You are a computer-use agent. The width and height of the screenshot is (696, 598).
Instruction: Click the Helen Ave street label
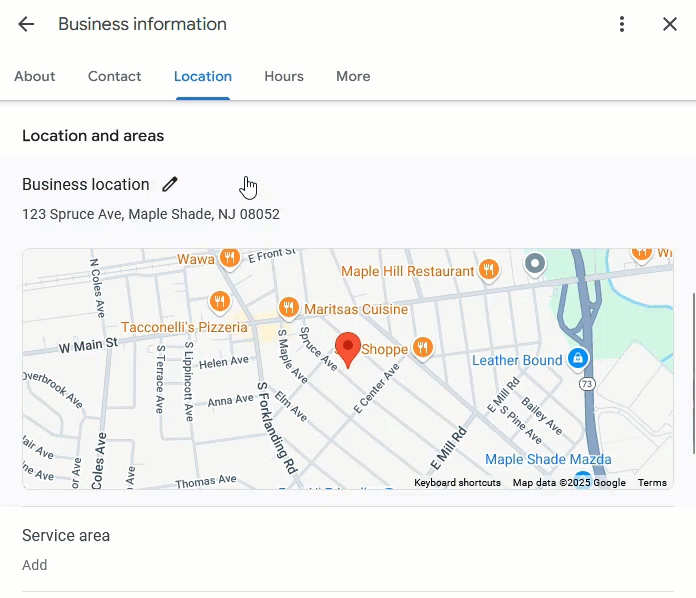click(x=224, y=362)
